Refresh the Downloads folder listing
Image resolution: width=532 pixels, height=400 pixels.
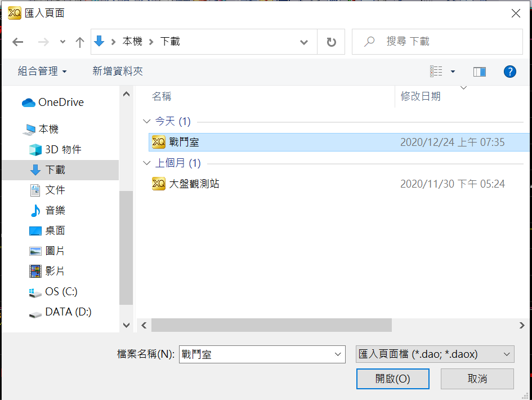(x=331, y=42)
